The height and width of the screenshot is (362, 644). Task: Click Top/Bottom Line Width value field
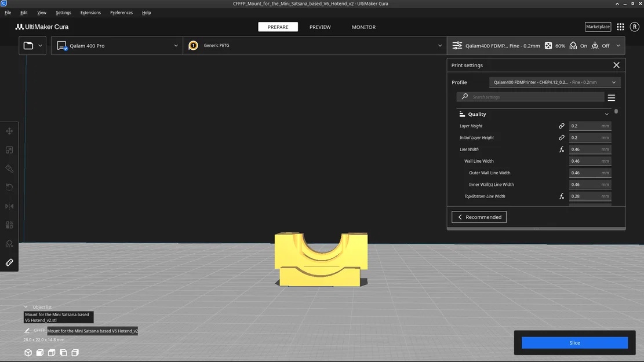coord(590,196)
